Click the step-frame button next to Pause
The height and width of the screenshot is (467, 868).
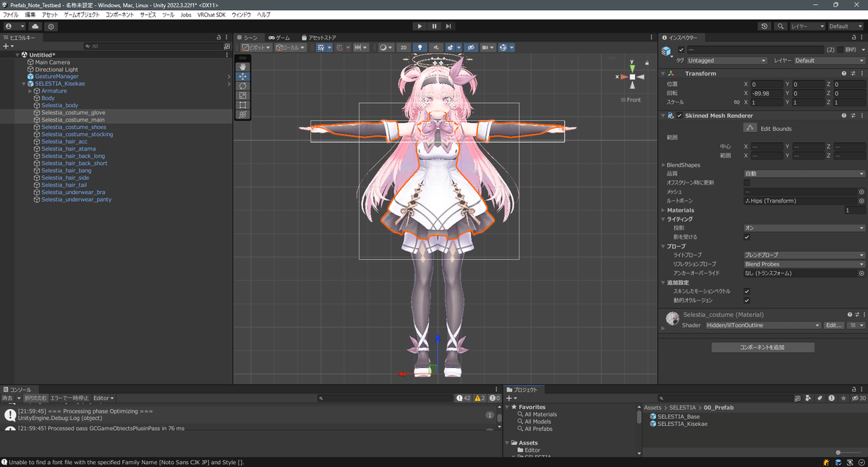(448, 25)
